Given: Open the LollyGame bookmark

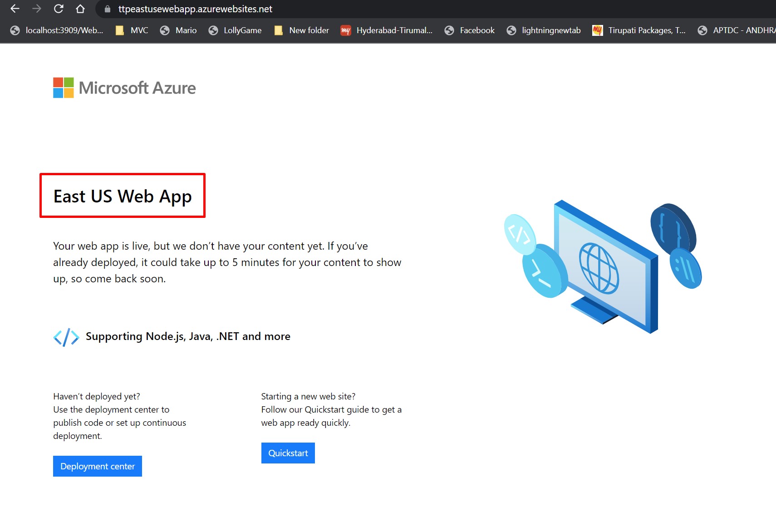Looking at the screenshot, I should click(235, 30).
